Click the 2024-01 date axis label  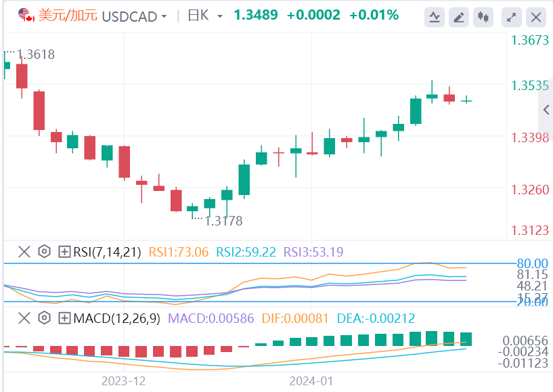(x=311, y=381)
